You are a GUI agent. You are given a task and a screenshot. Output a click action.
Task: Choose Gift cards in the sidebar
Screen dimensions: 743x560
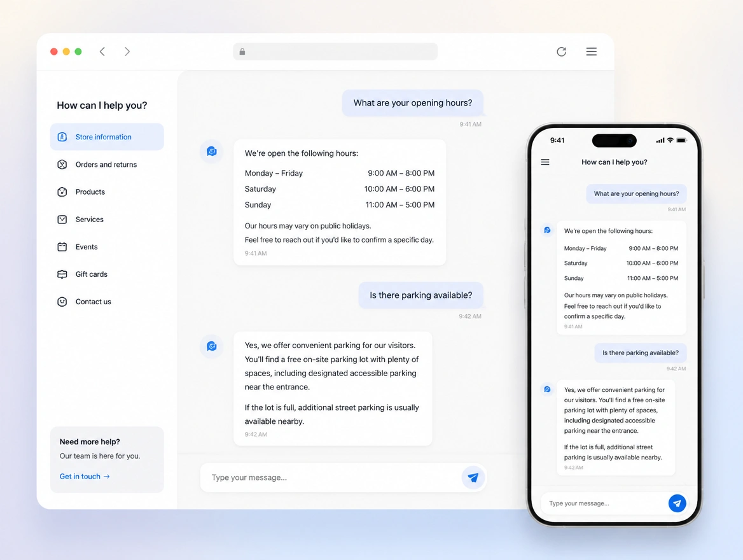[x=107, y=274]
